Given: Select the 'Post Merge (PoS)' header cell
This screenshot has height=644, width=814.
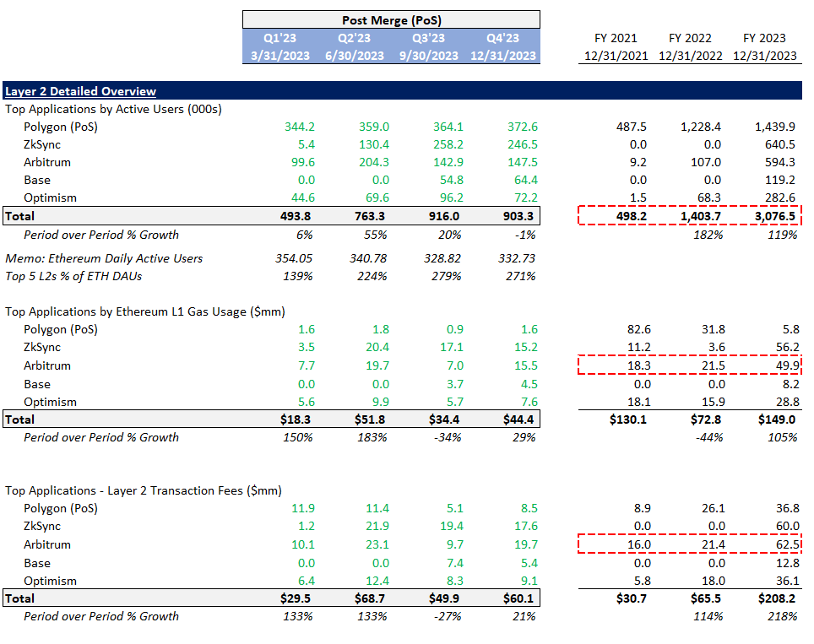Looking at the screenshot, I should 392,20.
